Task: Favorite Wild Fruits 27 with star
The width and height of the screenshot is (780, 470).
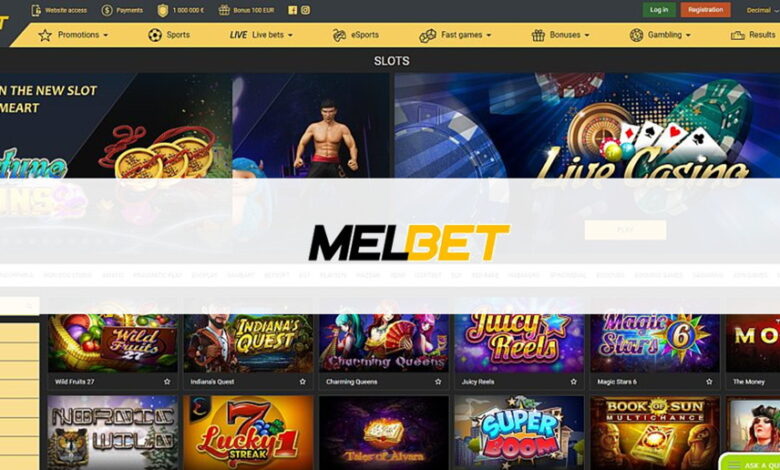Action: [167, 382]
